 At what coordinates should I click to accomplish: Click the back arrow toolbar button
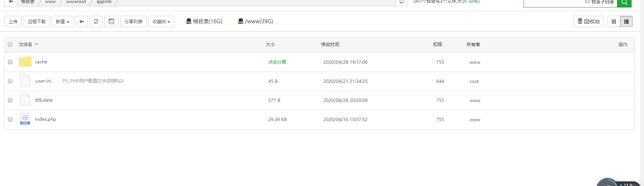(x=81, y=21)
